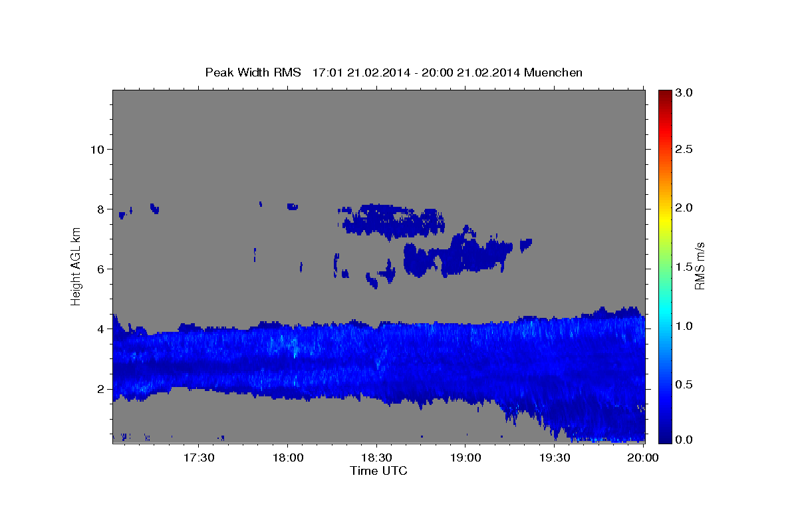798x532 pixels.
Task: Click the '2' height axis label
Action: click(101, 389)
